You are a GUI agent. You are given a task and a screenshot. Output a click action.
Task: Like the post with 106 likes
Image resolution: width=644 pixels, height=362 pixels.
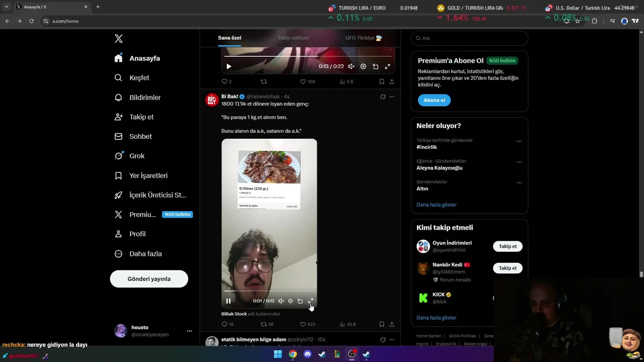pyautogui.click(x=307, y=81)
